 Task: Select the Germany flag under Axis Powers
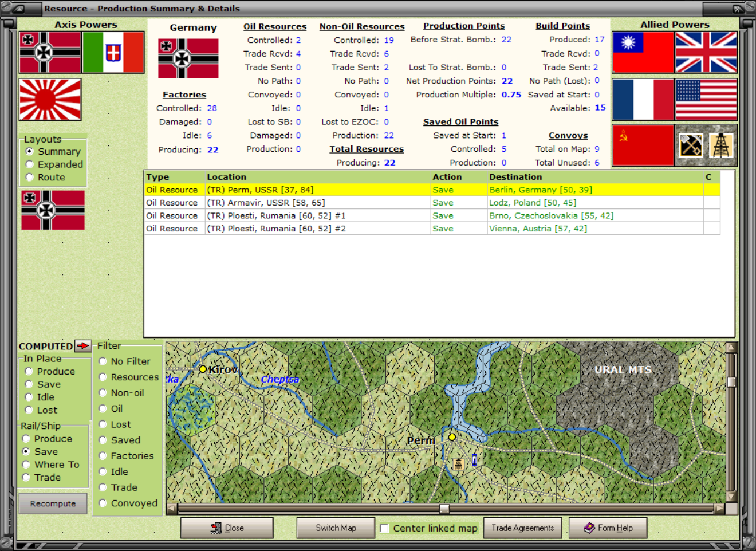[x=50, y=52]
